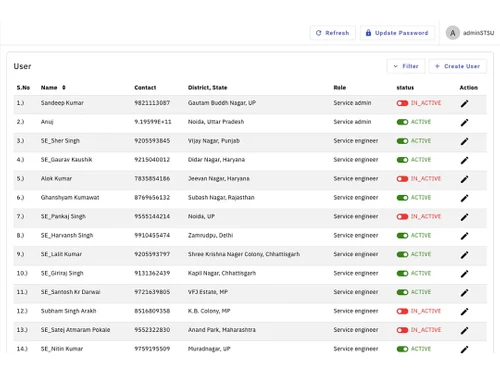Click 'Subash Nagar, Rajasthan' cell

pos(221,197)
